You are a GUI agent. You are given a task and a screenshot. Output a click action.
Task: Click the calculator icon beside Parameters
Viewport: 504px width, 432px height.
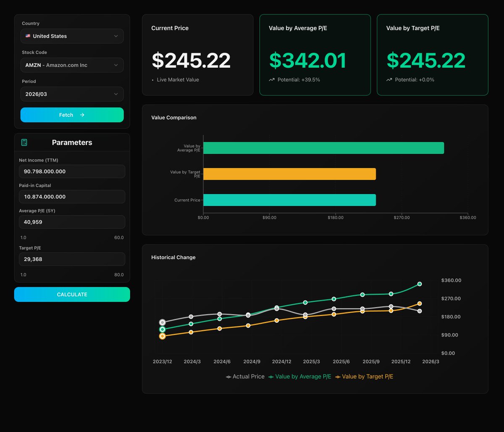[x=24, y=142]
